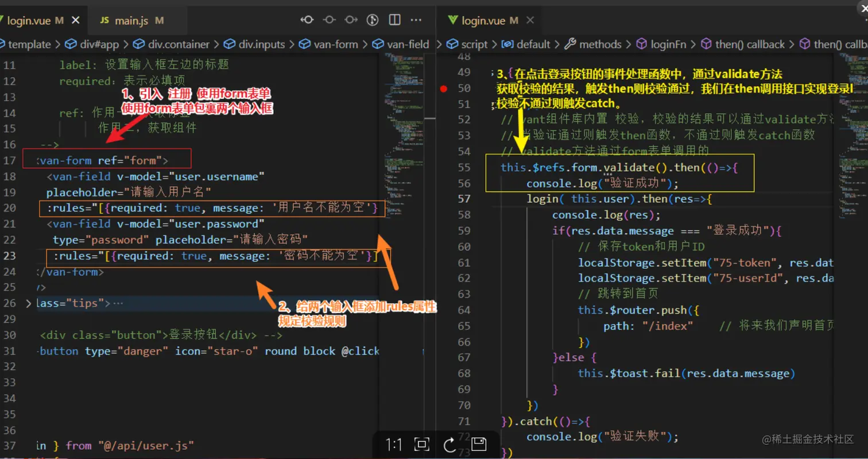The width and height of the screenshot is (868, 459).
Task: Close the right-pane login.vue tab
Action: coord(529,21)
